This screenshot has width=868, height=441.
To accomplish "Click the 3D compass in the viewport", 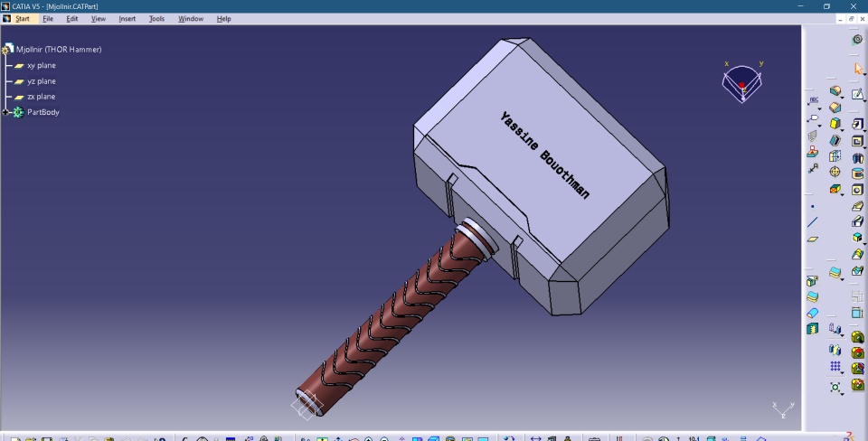I will [x=742, y=83].
